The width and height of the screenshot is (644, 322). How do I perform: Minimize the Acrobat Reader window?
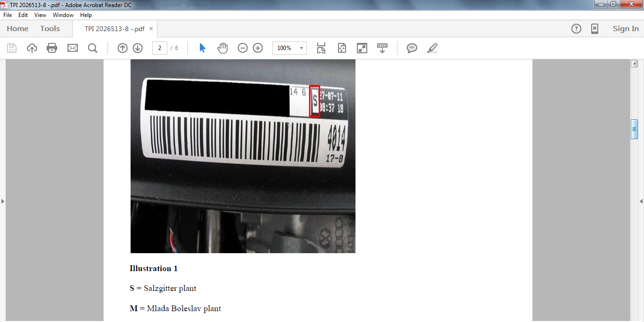pos(600,4)
